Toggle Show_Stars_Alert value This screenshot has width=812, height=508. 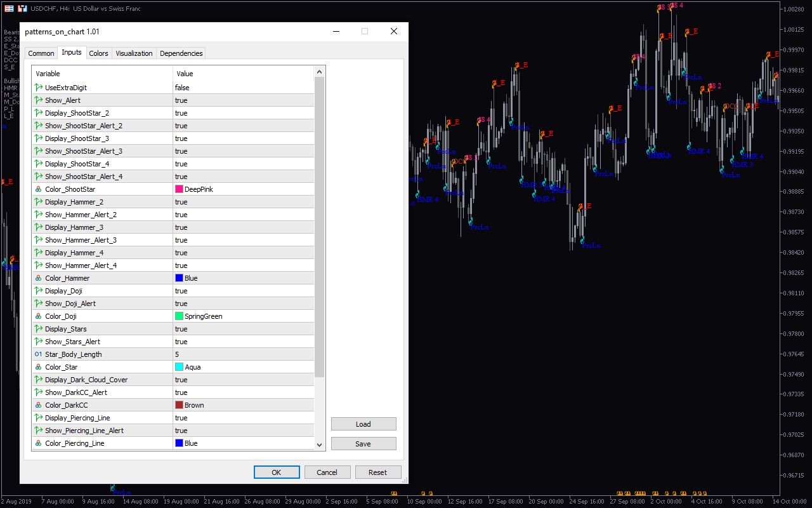point(244,342)
